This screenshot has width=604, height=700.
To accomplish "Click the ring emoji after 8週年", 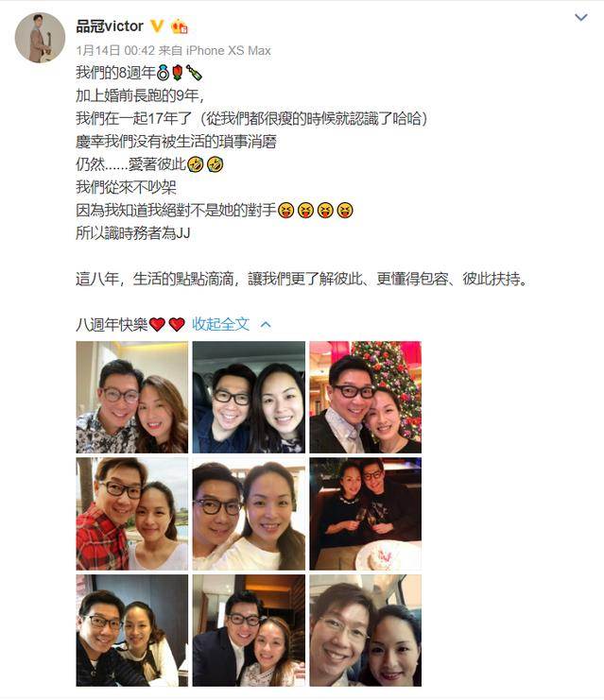I will 163,73.
